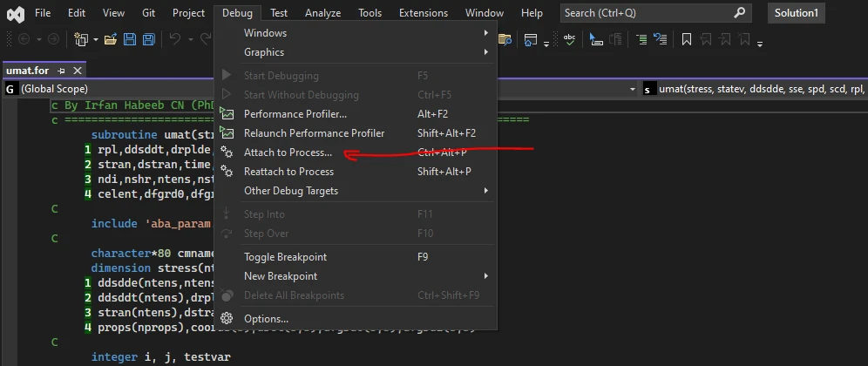Click the Solution1 title button
Image resolution: width=868 pixels, height=366 pixels.
click(797, 13)
